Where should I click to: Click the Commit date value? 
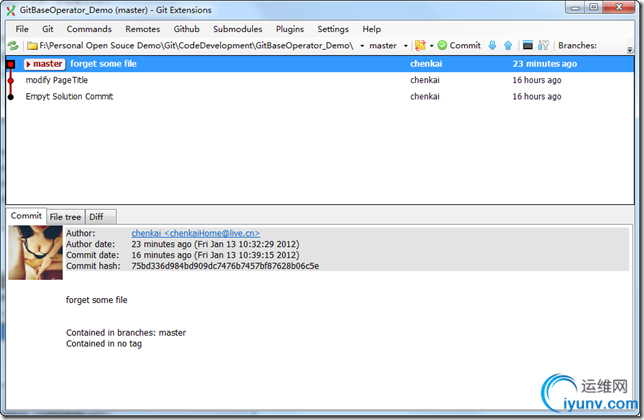point(215,255)
